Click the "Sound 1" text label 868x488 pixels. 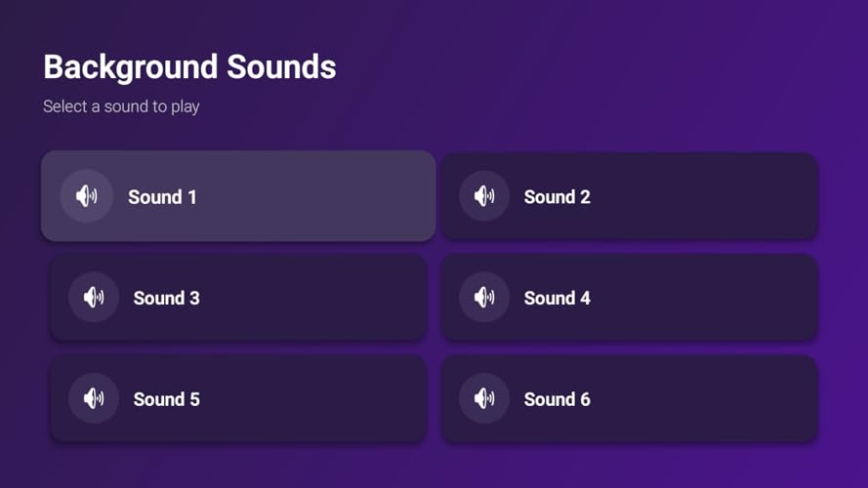click(x=162, y=197)
